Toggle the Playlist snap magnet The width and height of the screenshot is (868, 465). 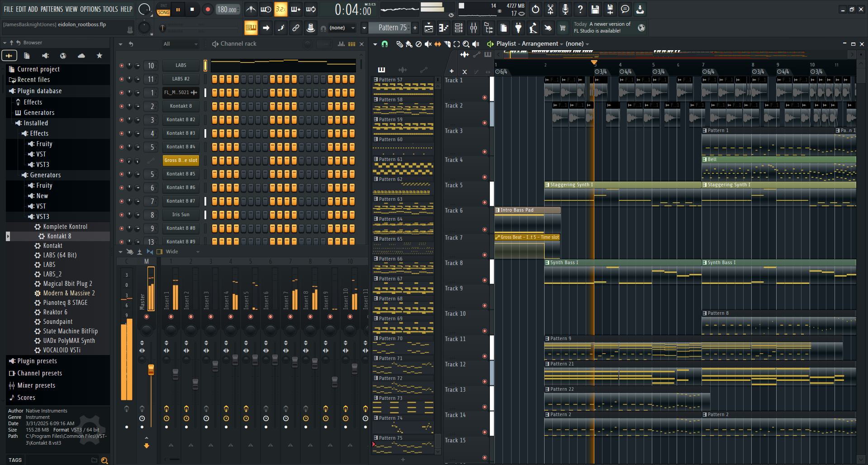(384, 44)
